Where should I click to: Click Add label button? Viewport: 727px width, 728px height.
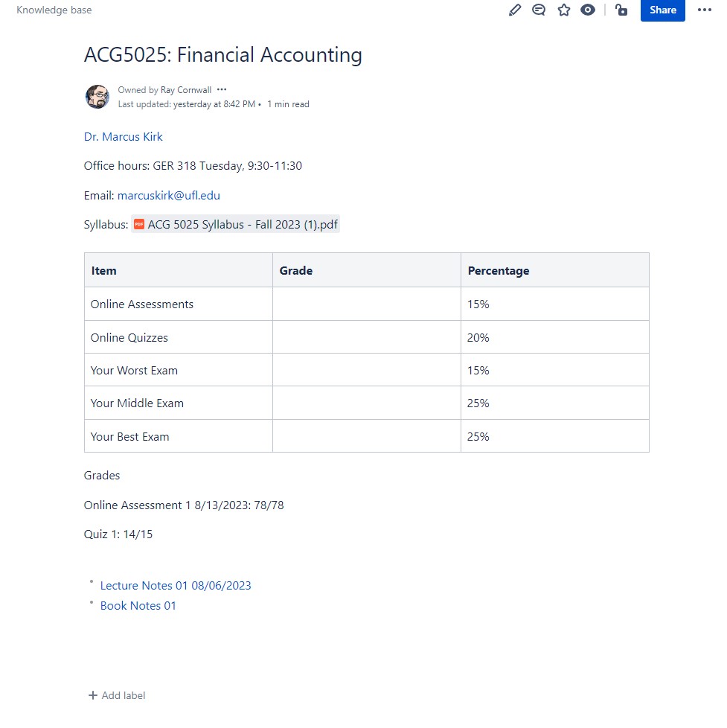(x=117, y=695)
